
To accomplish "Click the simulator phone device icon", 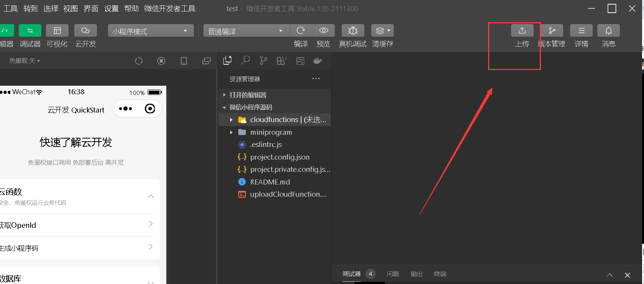I will (184, 61).
